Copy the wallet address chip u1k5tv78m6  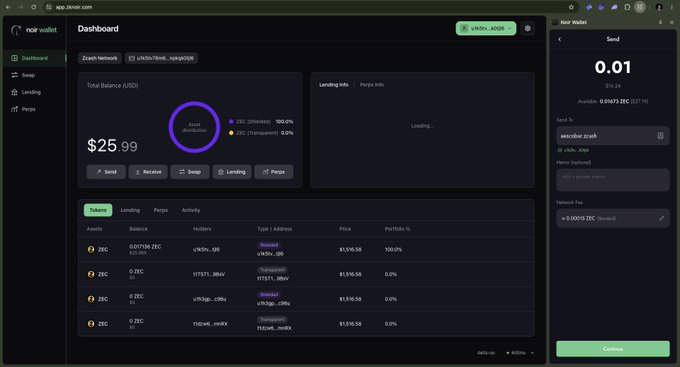[161, 58]
